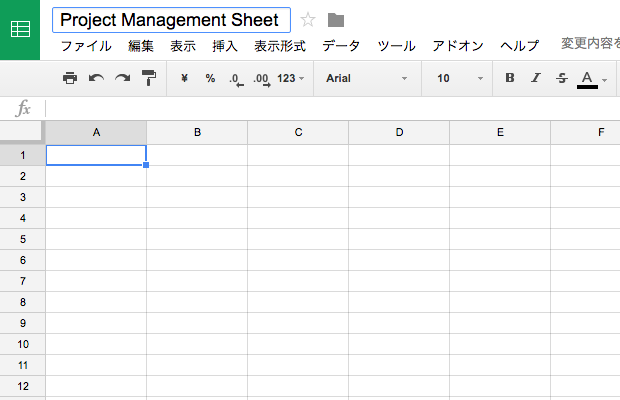Toggle strikethrough formatting
Image resolution: width=620 pixels, height=400 pixels.
(561, 78)
